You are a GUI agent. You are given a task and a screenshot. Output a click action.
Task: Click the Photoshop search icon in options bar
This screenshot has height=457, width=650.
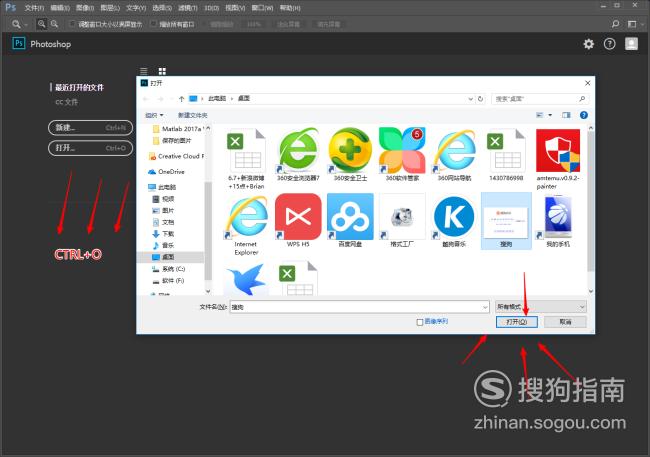click(x=616, y=24)
